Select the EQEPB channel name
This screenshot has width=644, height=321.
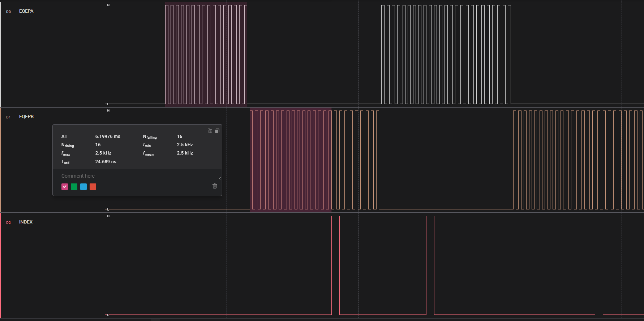point(26,117)
